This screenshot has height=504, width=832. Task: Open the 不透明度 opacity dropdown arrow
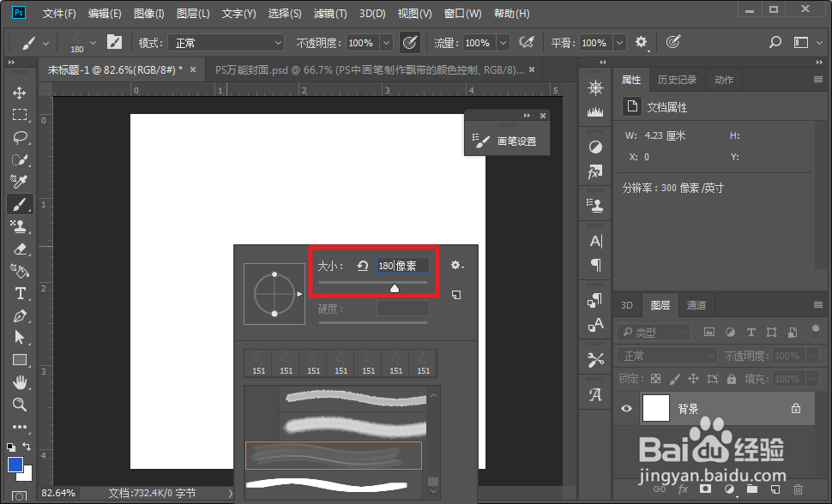point(387,43)
